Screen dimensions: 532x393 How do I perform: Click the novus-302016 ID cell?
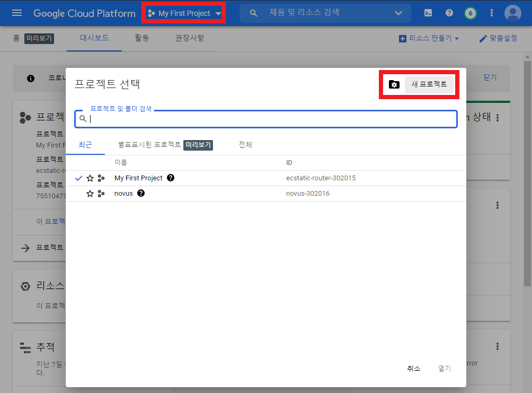pyautogui.click(x=308, y=194)
